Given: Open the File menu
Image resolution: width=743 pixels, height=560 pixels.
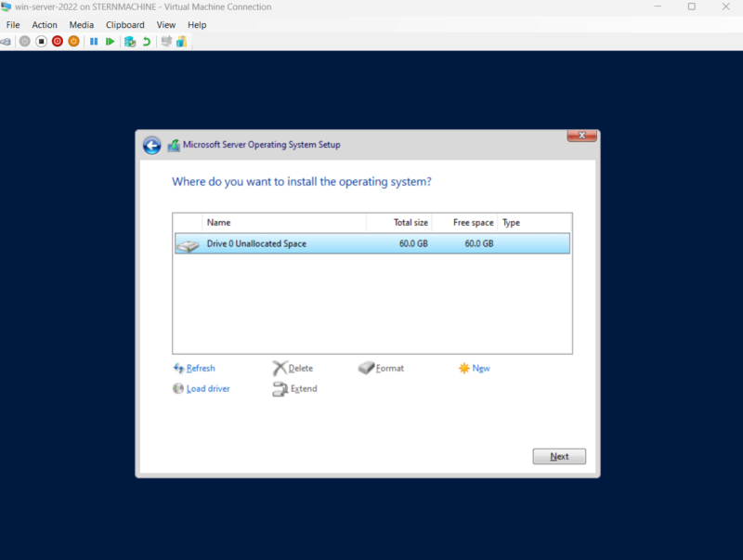Looking at the screenshot, I should click(13, 25).
